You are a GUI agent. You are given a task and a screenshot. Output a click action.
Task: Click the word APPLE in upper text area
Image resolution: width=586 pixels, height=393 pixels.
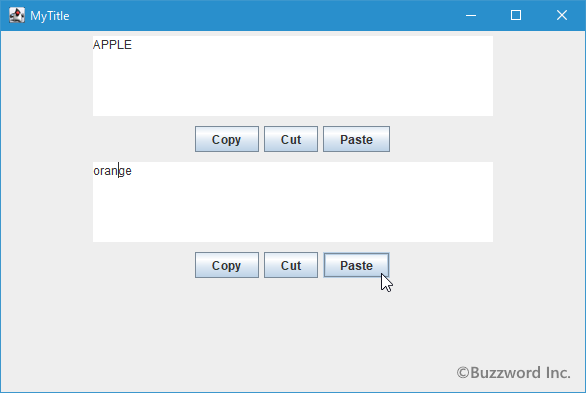pos(112,45)
